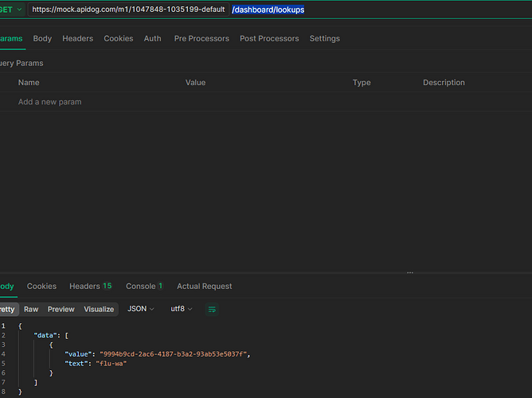Click the "data" key in response
Screen dimensions: 532x398
pyautogui.click(x=45, y=336)
